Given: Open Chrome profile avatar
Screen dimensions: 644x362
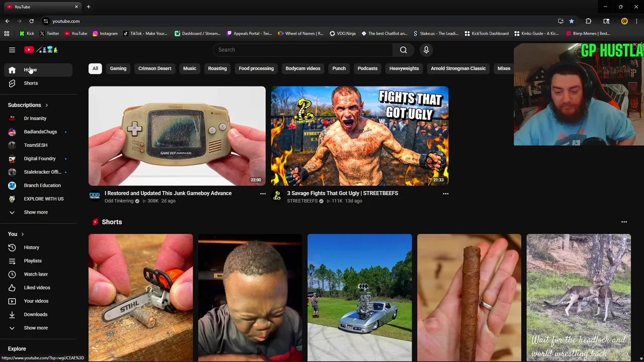Looking at the screenshot, I should pos(624,21).
